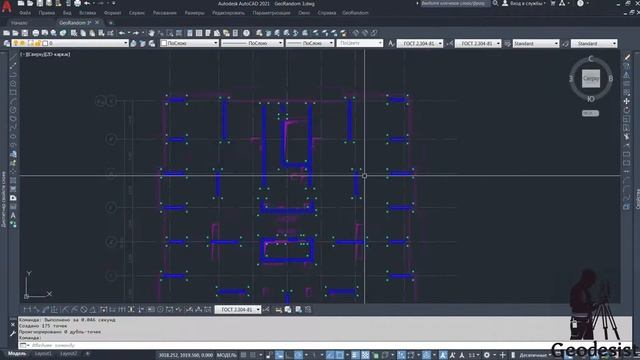Open the lineweight ПоСлою dropdown
Viewport: 640px width, 360px height.
310,43
